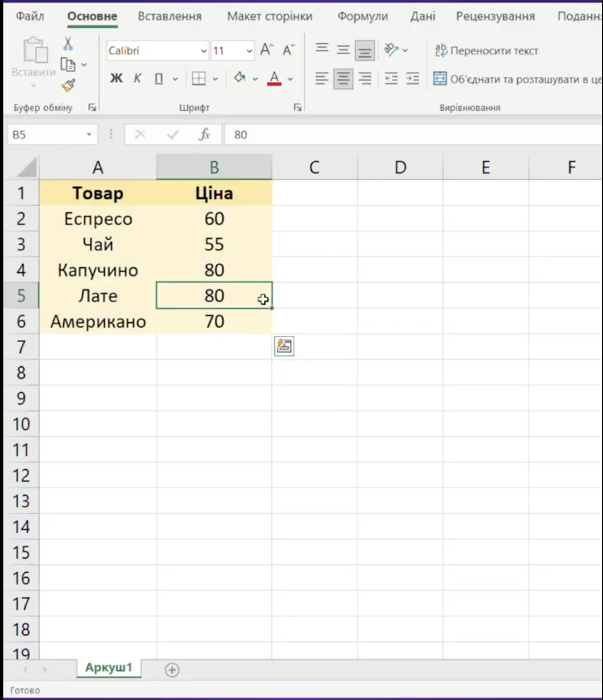Apply center alignment icon
603x700 pixels.
(x=343, y=78)
